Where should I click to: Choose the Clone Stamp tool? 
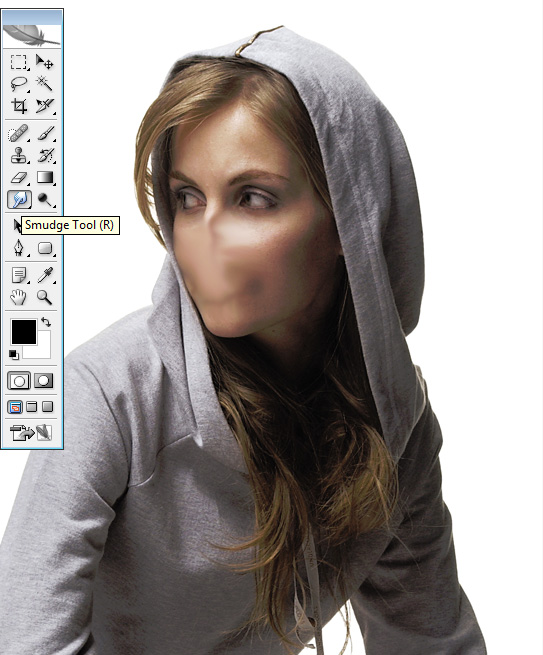[x=19, y=155]
